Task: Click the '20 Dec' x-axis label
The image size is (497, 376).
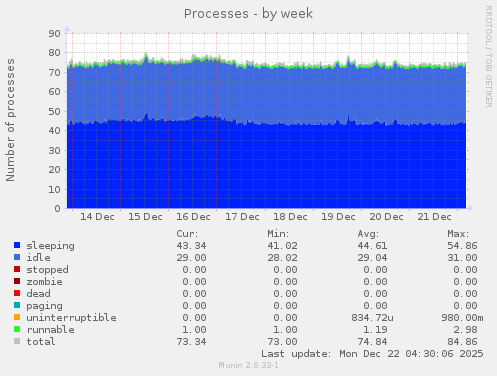Action: tap(386, 217)
